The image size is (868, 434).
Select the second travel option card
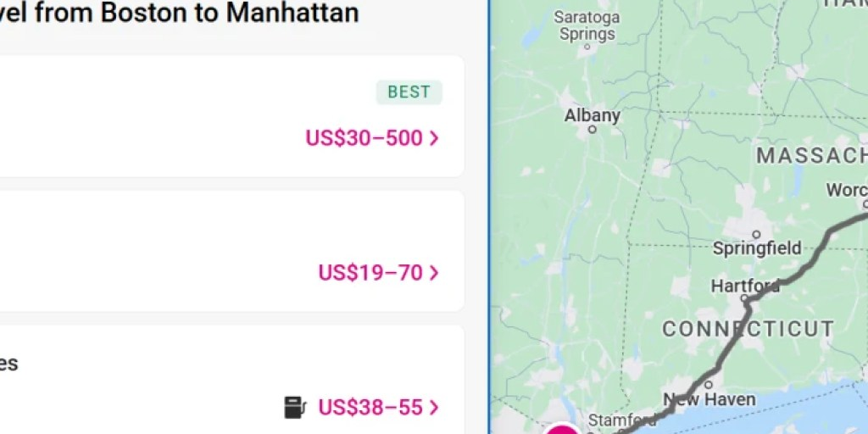(x=232, y=251)
